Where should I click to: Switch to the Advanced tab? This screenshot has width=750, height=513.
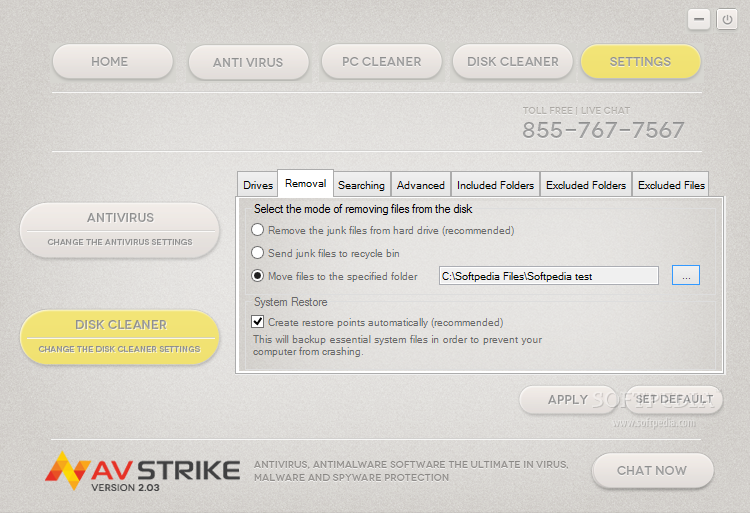(x=421, y=185)
